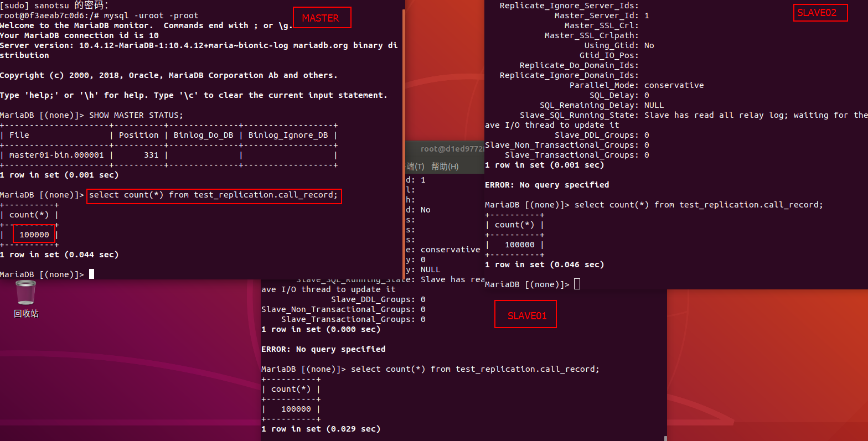
Task: Click the 100000 count result in SLAVE01
Action: pyautogui.click(x=296, y=409)
